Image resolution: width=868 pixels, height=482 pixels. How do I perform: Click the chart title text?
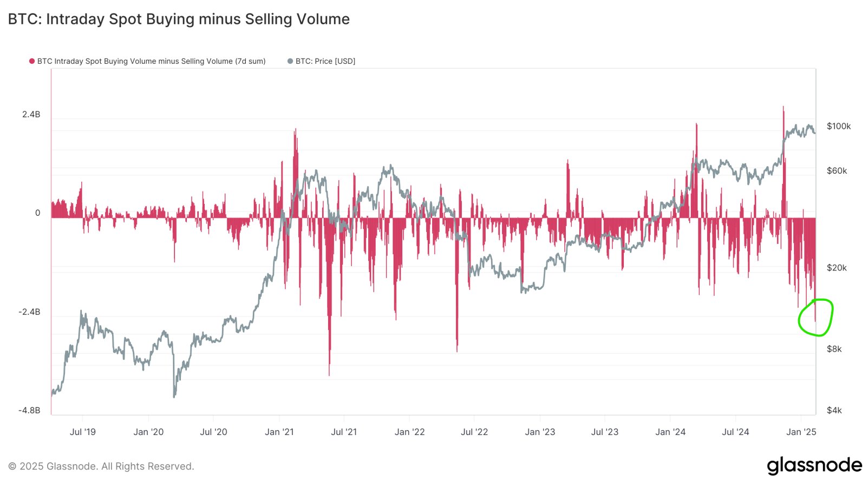click(x=179, y=19)
